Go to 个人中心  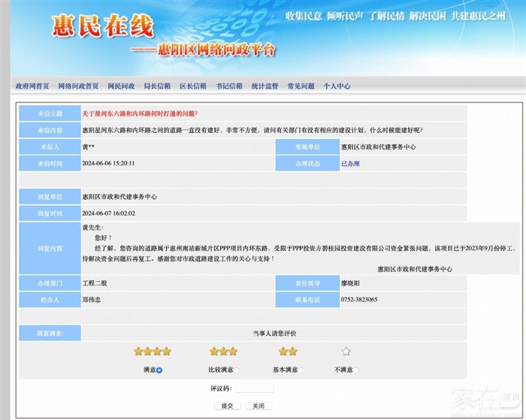[x=337, y=86]
